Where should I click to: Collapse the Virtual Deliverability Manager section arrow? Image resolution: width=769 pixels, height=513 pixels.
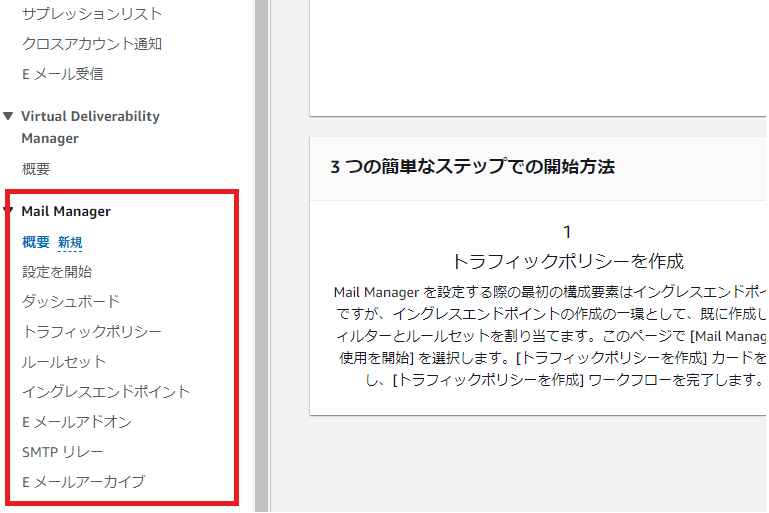[8, 116]
